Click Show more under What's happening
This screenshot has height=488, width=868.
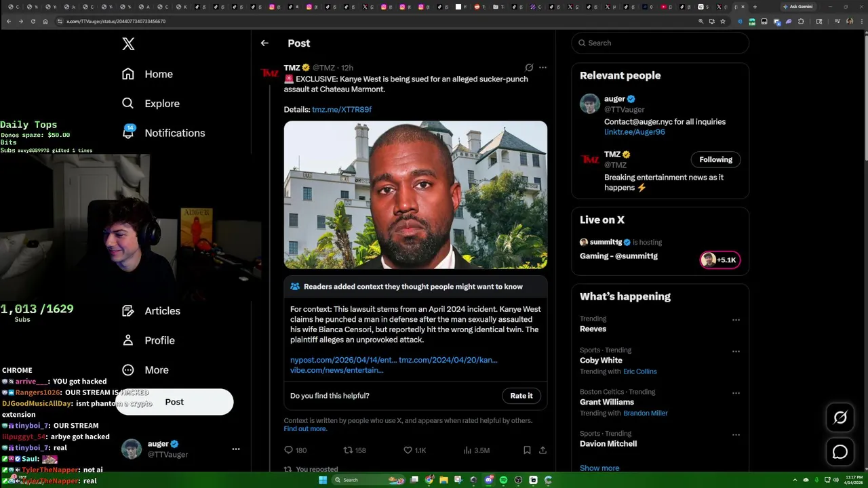point(599,468)
